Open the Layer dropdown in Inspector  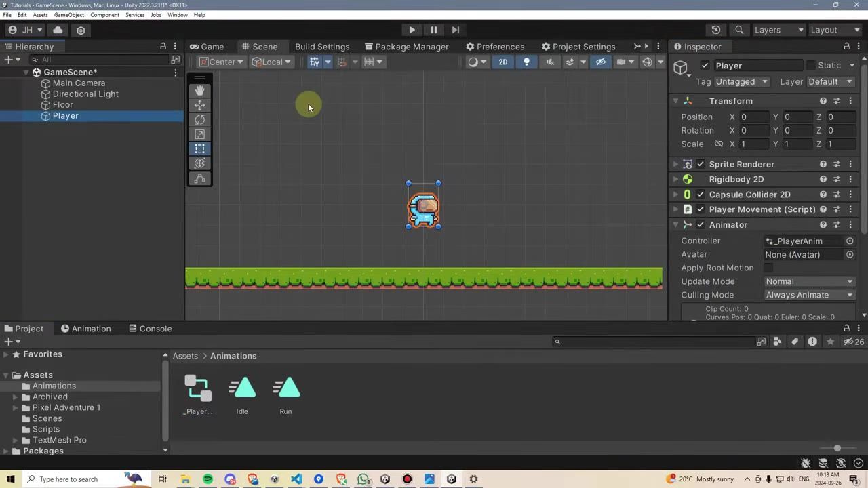[x=831, y=81]
